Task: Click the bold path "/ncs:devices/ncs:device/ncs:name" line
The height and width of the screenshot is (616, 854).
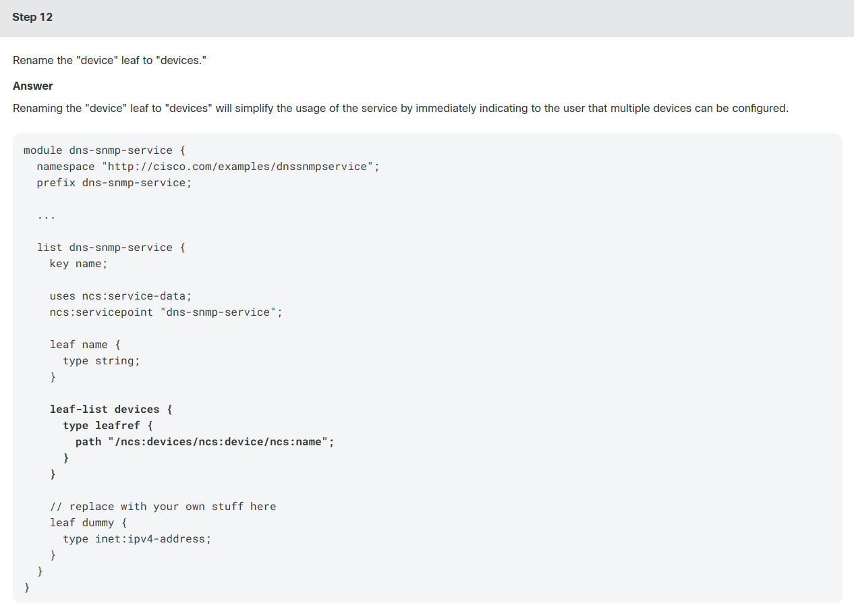Action: click(x=205, y=441)
